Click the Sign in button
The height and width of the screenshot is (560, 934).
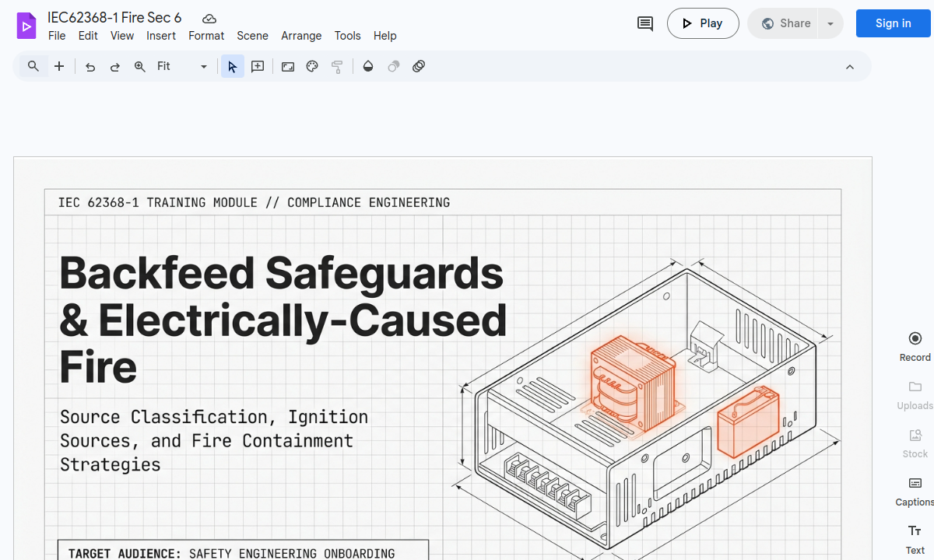tap(893, 23)
